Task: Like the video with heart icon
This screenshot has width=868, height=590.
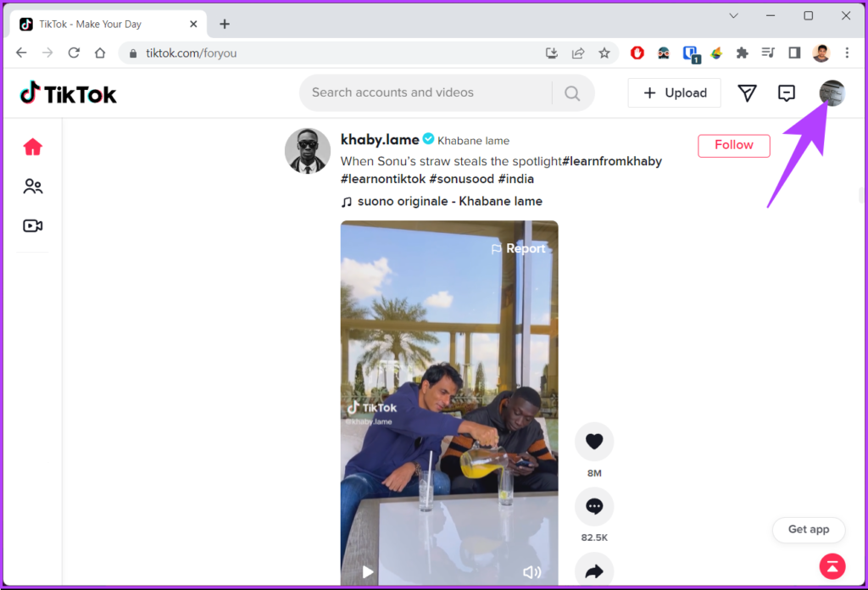Action: (x=594, y=441)
